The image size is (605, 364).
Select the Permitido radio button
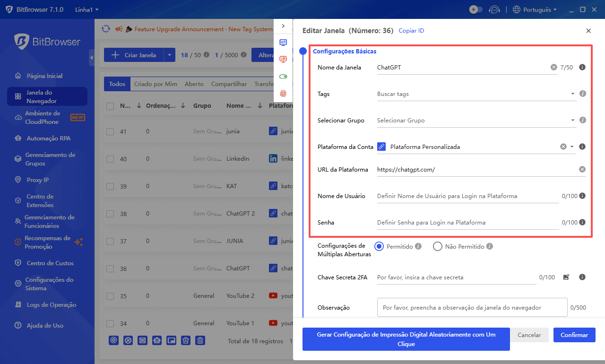(379, 246)
